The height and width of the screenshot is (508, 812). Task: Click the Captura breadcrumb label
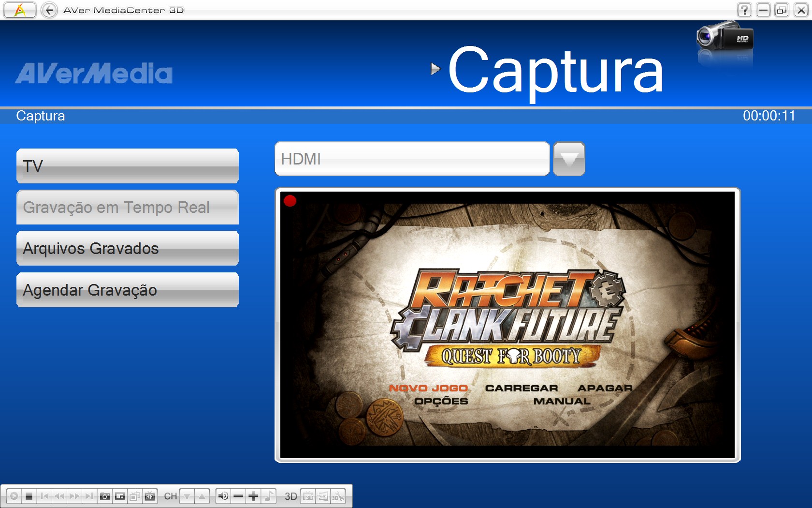tap(41, 116)
